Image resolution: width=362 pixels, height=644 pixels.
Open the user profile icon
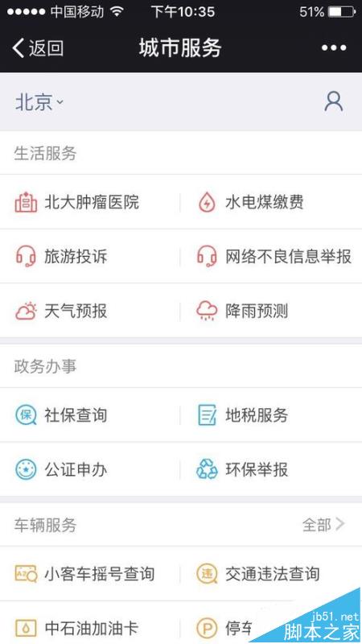click(333, 101)
